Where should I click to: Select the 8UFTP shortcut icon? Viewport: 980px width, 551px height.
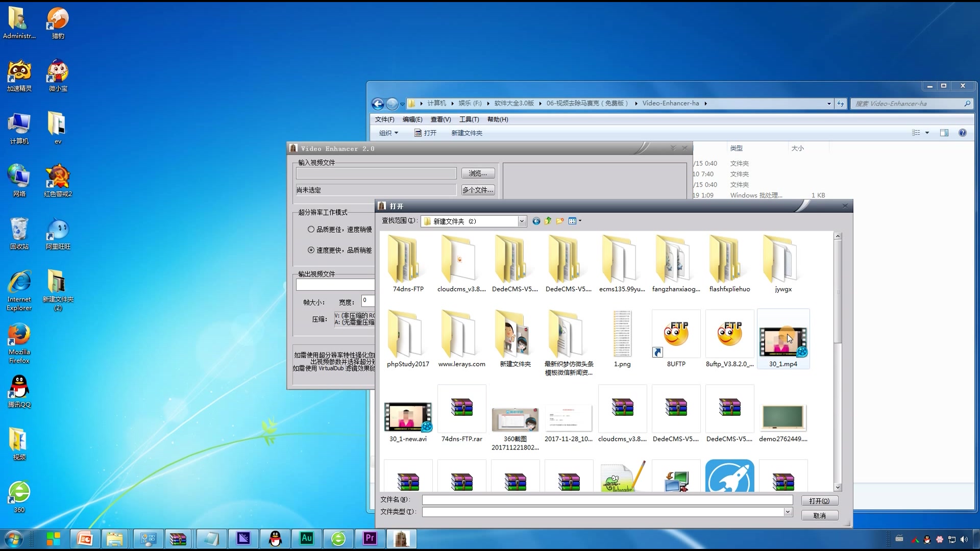tap(676, 339)
